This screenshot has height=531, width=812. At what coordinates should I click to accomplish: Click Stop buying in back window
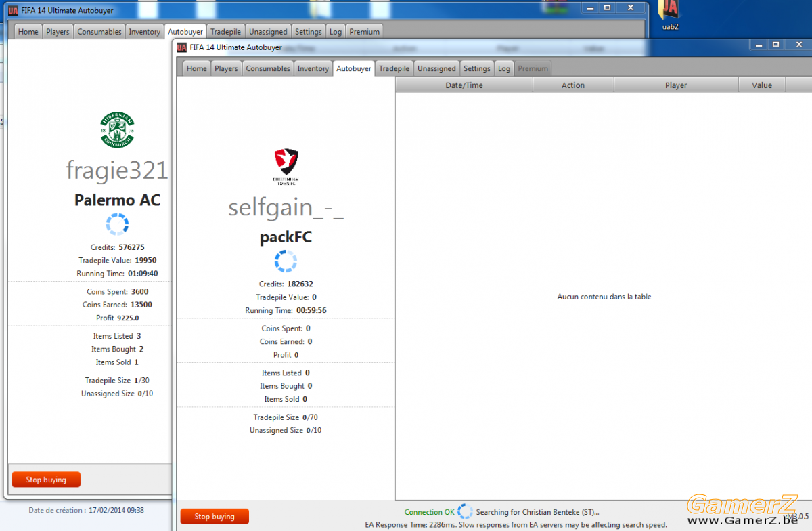tap(46, 480)
